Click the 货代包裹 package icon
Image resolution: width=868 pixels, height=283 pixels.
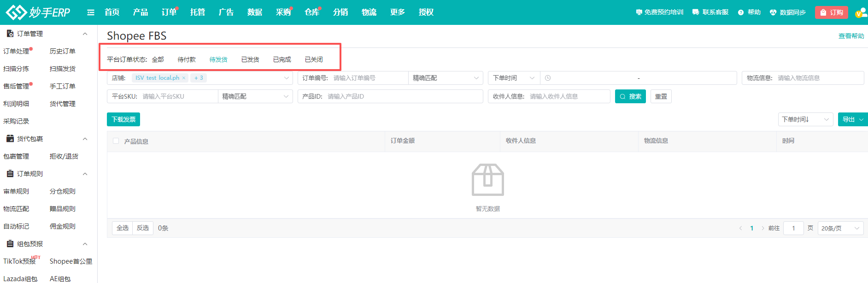pos(10,139)
